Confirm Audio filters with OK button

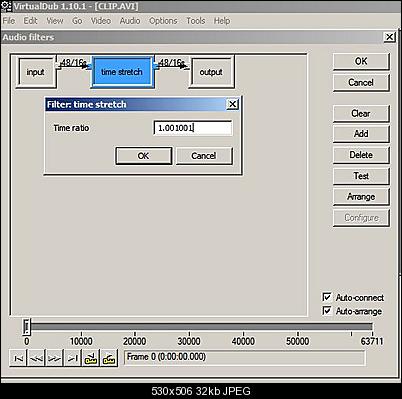point(361,62)
